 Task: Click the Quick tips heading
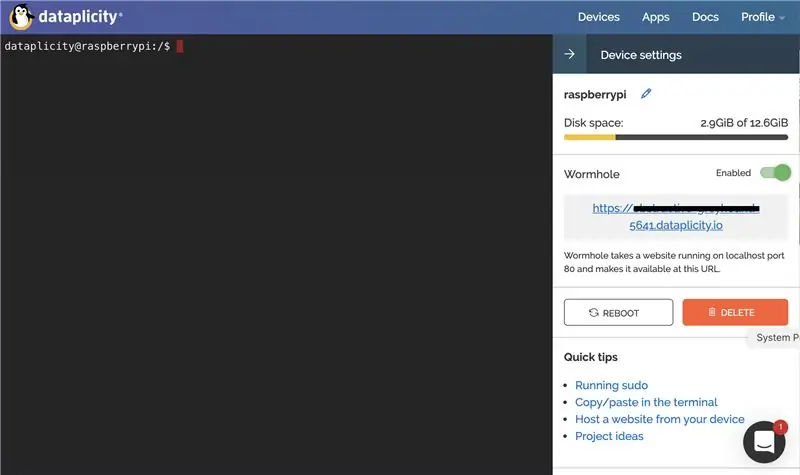(x=590, y=357)
